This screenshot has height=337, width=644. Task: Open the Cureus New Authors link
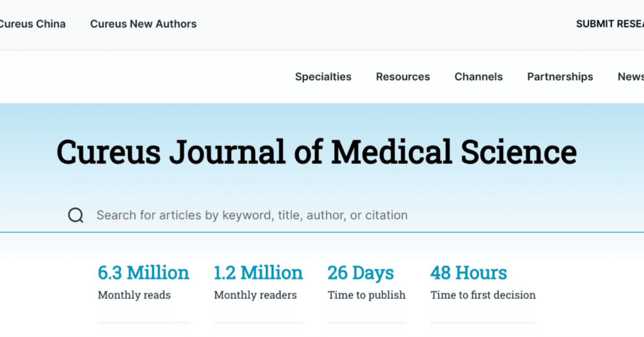point(143,24)
